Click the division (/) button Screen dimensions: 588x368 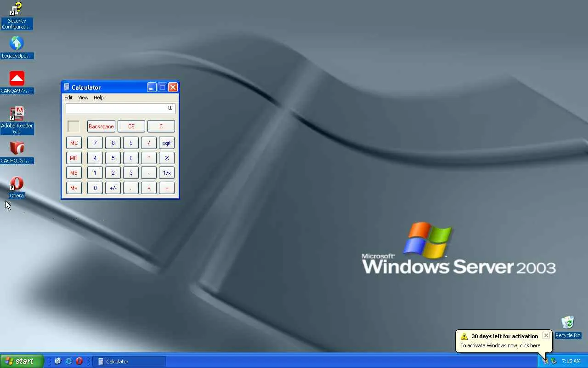tap(149, 143)
